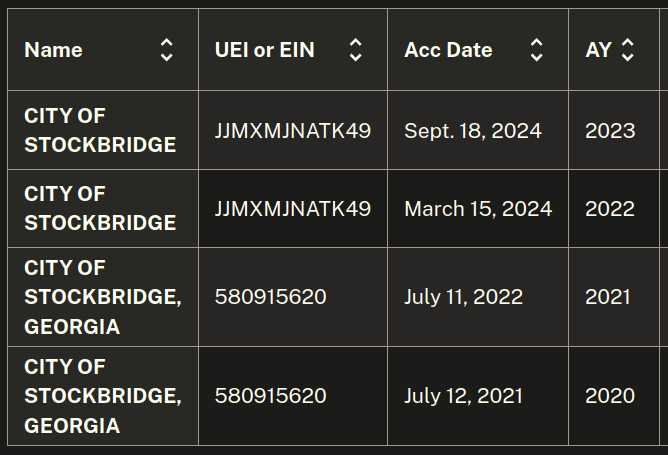
Task: Select EIN 580915620 in 2021 row
Action: point(271,297)
